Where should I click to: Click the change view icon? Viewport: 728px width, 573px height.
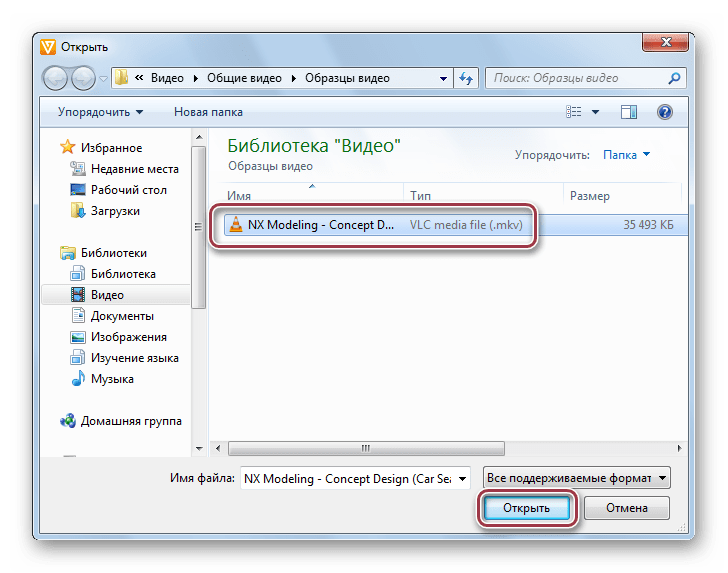[x=573, y=111]
